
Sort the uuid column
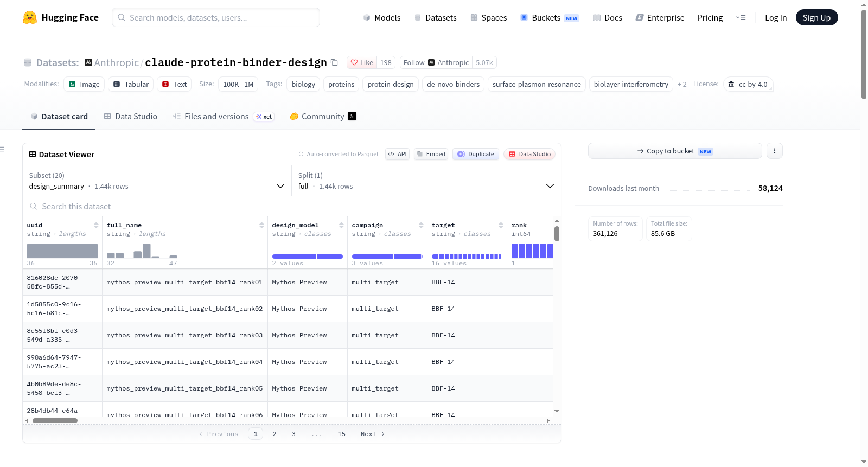96,225
